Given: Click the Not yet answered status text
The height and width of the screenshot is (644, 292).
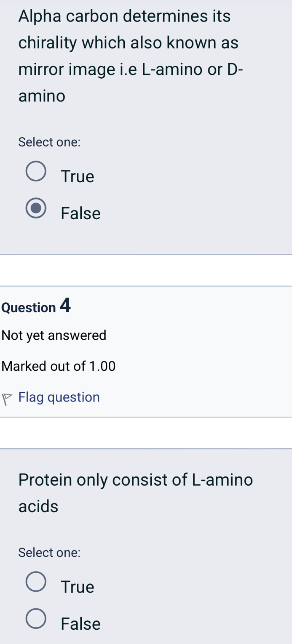Looking at the screenshot, I should (x=54, y=335).
